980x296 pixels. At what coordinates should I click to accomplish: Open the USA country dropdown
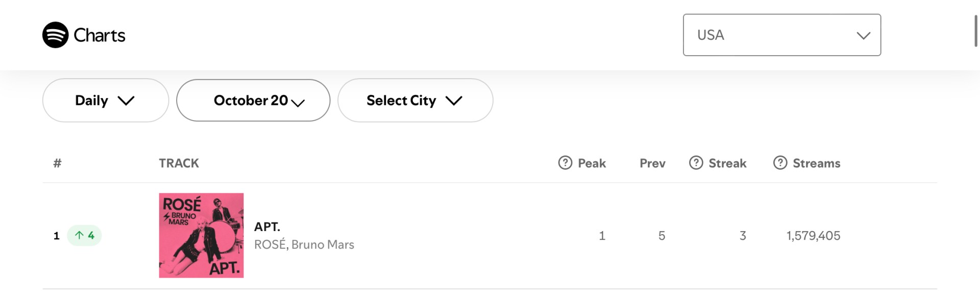pyautogui.click(x=781, y=35)
